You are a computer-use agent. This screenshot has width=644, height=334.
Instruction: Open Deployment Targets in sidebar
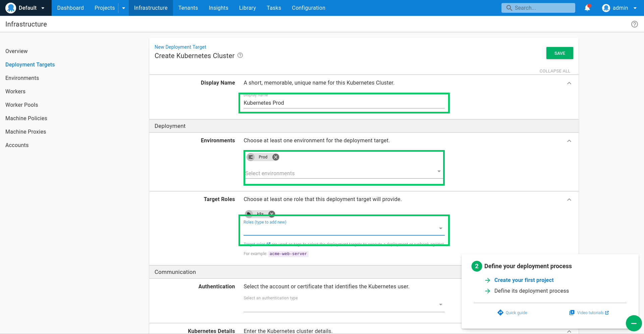coord(30,64)
